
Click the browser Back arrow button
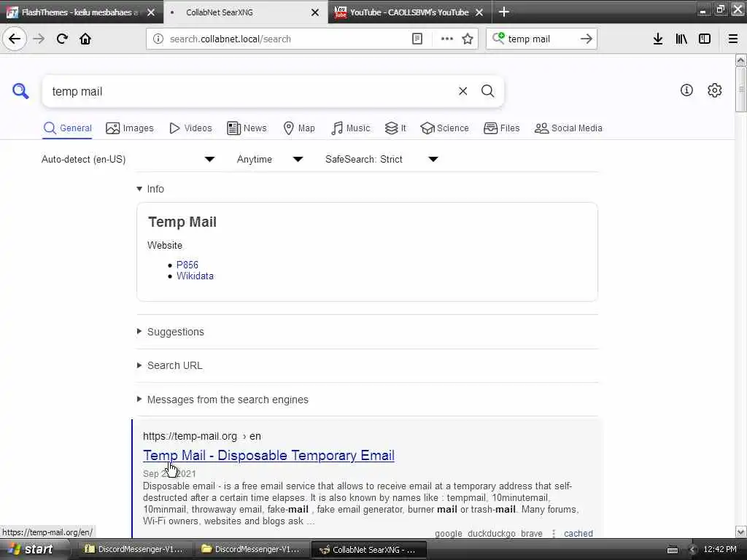15,39
